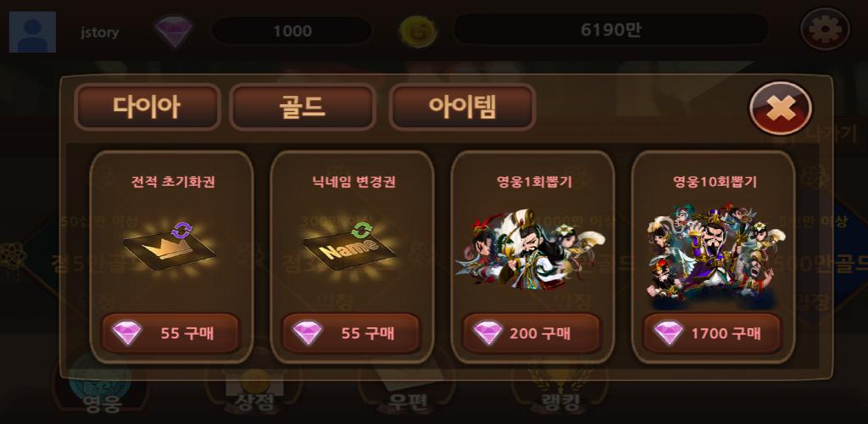868x424 pixels.
Task: Tap the gold coin icon at top
Action: pos(418,31)
